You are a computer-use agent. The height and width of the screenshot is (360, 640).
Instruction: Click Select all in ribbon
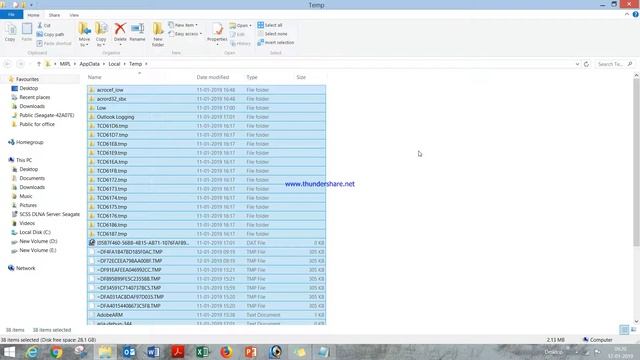coord(270,25)
